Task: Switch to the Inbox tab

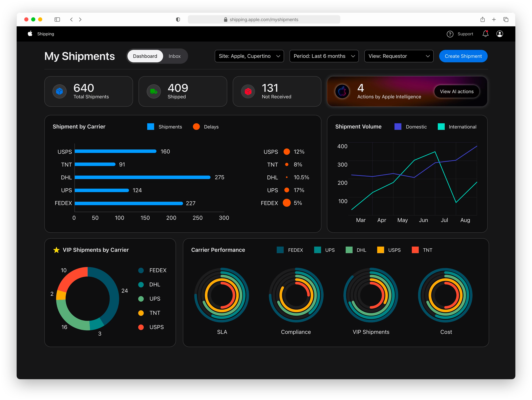Action: point(174,56)
